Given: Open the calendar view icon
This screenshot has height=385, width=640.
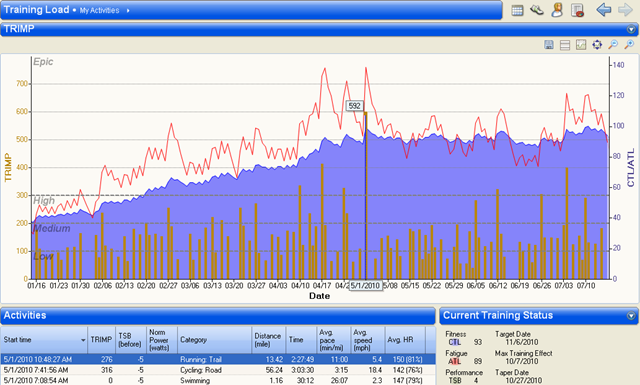Looking at the screenshot, I should point(517,10).
